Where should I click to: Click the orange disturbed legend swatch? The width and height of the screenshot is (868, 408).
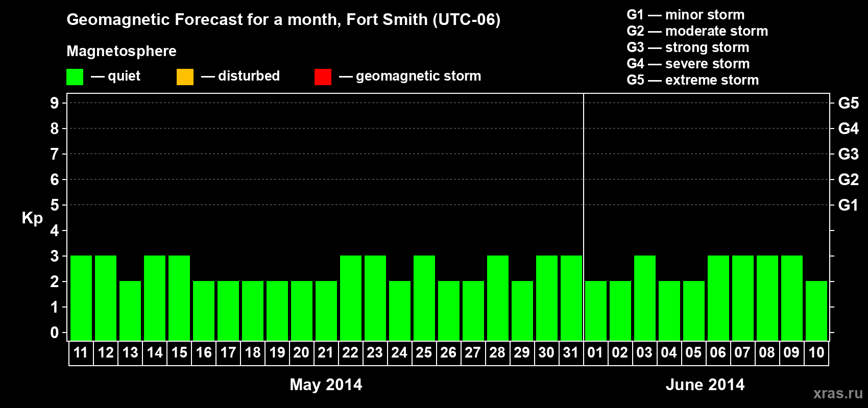185,77
